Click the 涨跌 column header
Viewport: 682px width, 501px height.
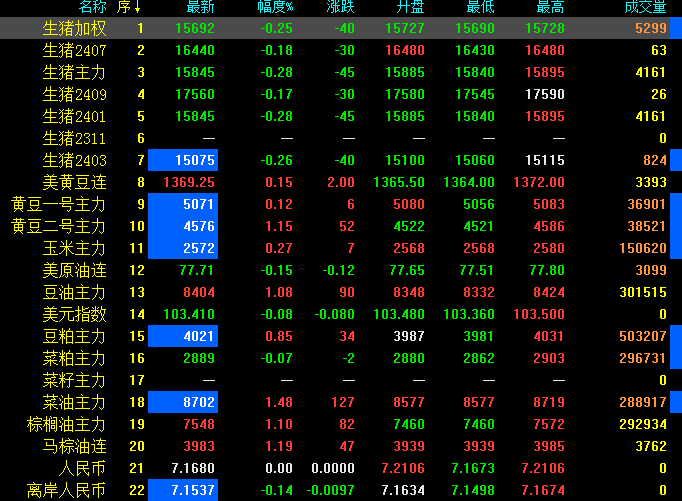tap(341, 7)
